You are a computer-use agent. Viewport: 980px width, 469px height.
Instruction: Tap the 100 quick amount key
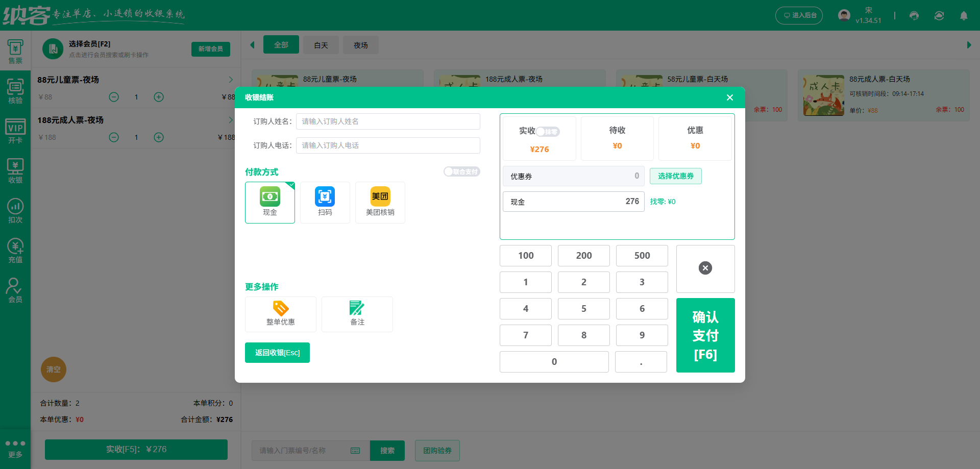tap(526, 256)
